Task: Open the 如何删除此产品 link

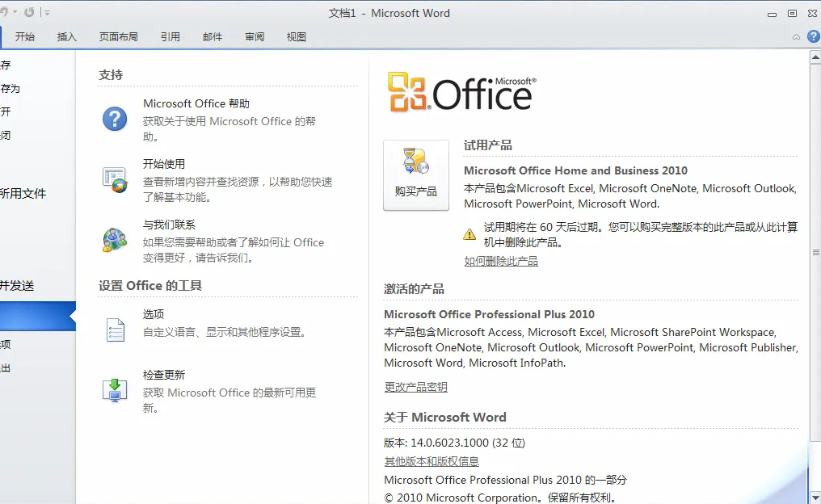Action: coord(501,262)
